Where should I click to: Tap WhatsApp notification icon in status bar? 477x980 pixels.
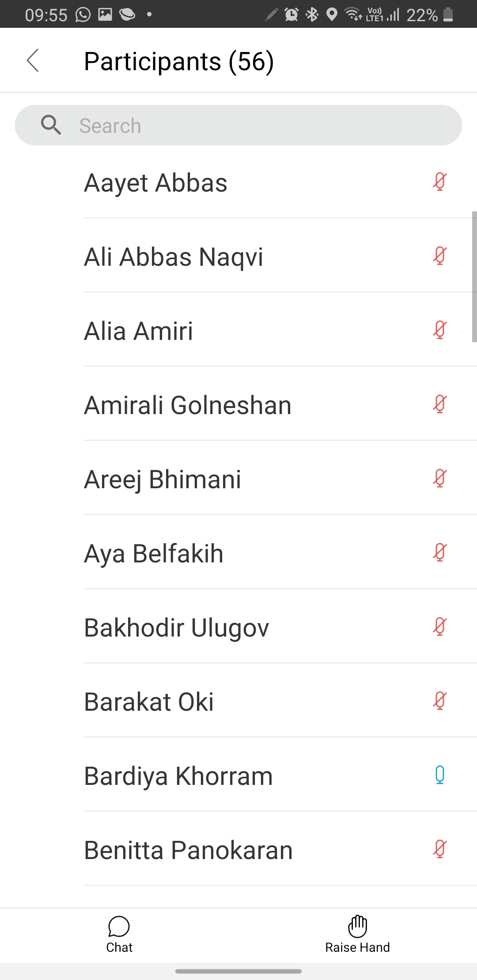[x=83, y=15]
